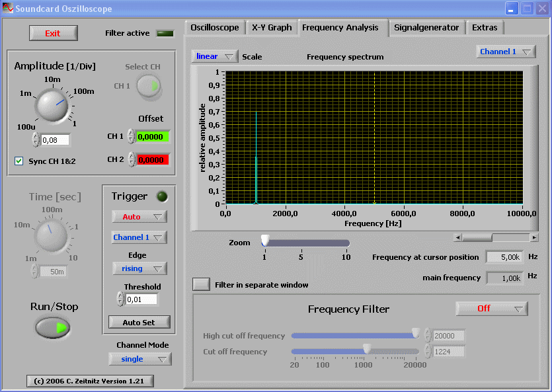Viewport: 552px width, 392px height.
Task: Click the amplitude value field 0,08
Action: 56,140
